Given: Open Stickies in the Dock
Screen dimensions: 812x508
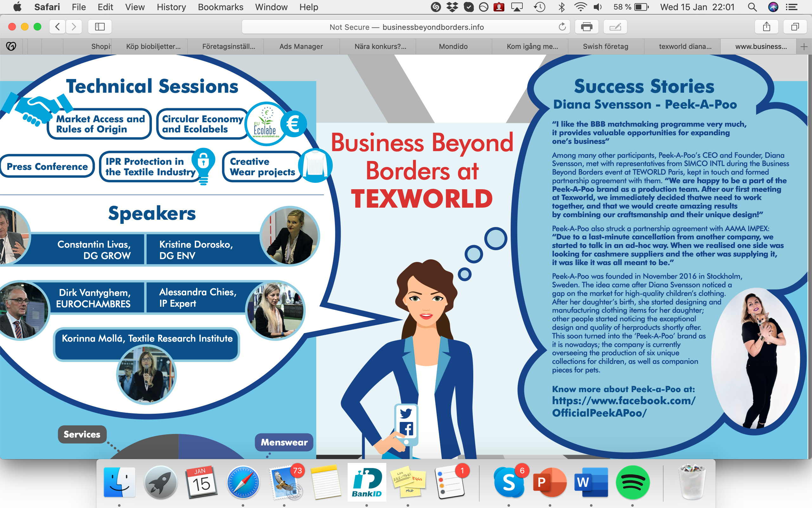Looking at the screenshot, I should click(408, 483).
